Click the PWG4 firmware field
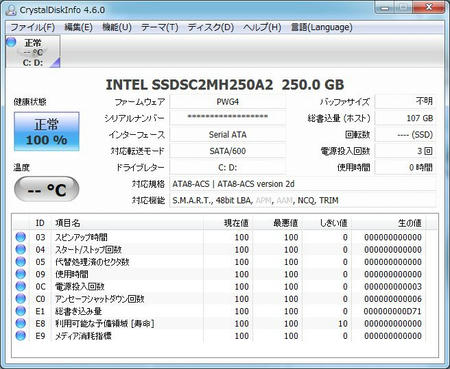This screenshot has height=369, width=450. coord(228,102)
